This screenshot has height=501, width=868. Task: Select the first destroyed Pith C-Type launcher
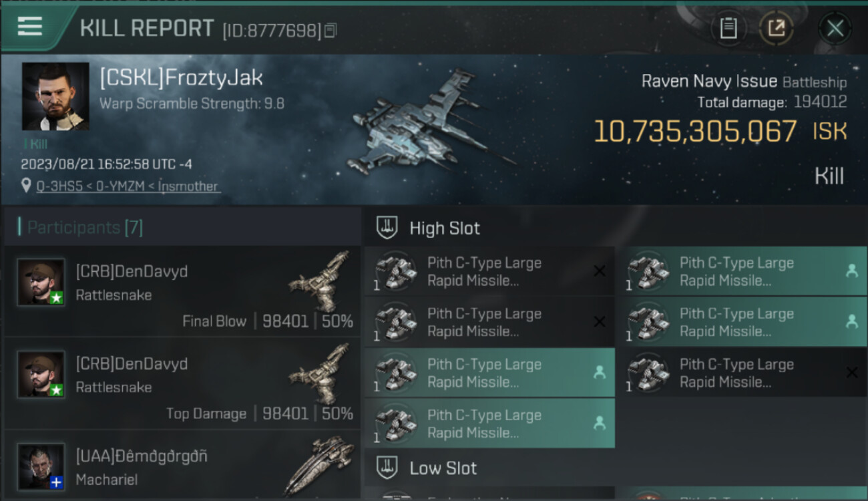click(x=489, y=271)
